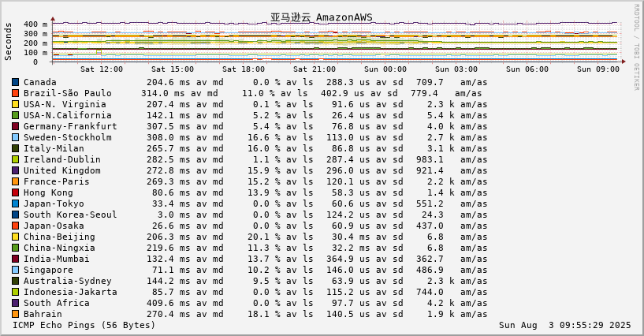Screen dimensions: 644x336
Task: Click the South Africa legend color swatch
Action: [16, 303]
